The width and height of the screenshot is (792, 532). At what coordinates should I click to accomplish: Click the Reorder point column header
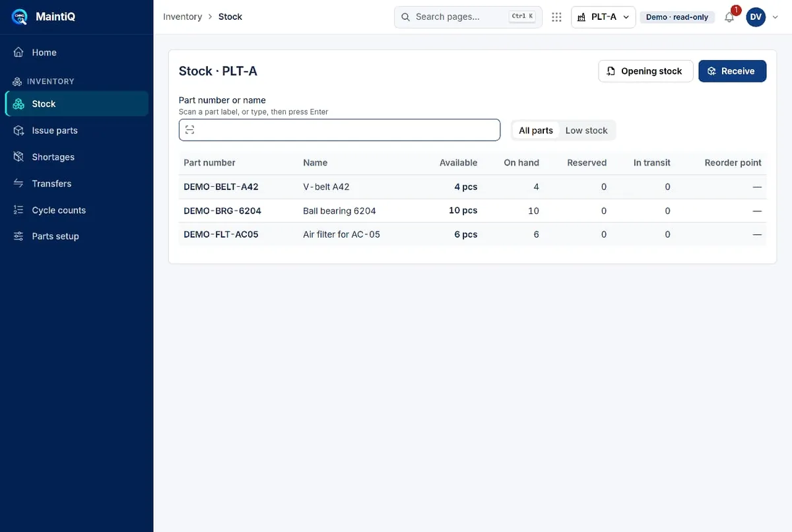point(733,162)
